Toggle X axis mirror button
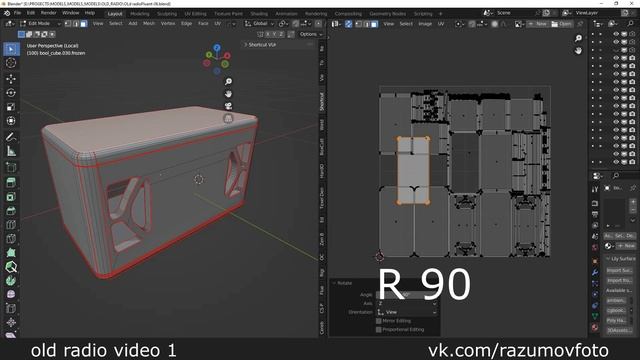The height and width of the screenshot is (360, 640). pyautogui.click(x=268, y=34)
